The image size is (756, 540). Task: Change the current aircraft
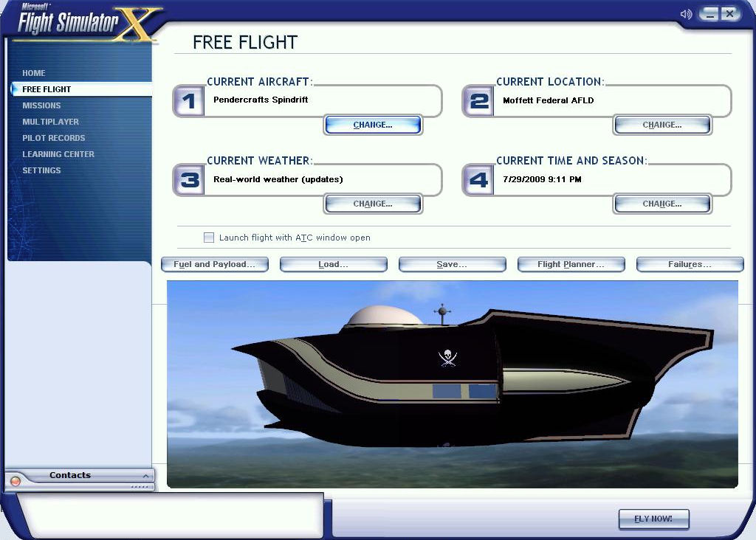click(x=373, y=125)
